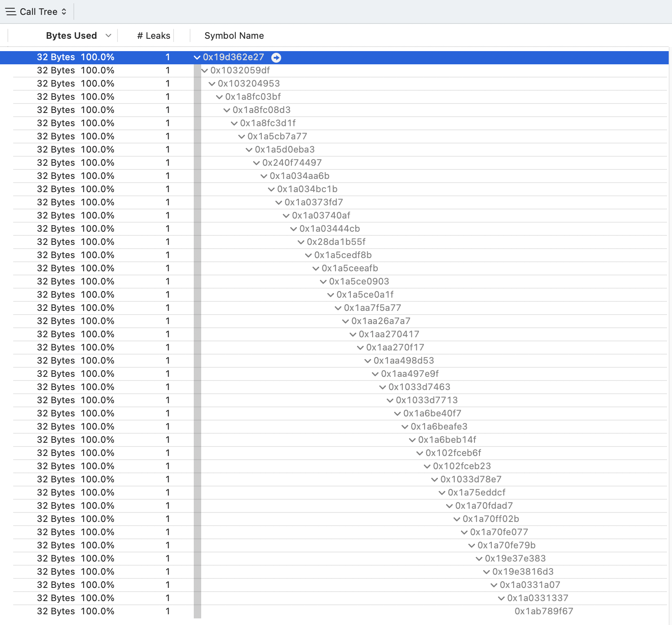Collapse the 0x1a8fc03bf node chevron
Screen dimensions: 672x625
(x=219, y=97)
